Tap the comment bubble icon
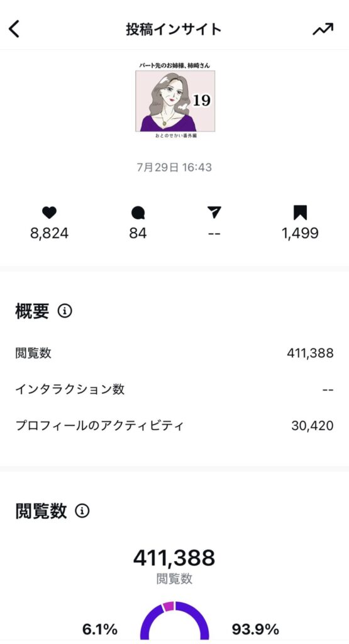The height and width of the screenshot is (644, 349). click(138, 213)
